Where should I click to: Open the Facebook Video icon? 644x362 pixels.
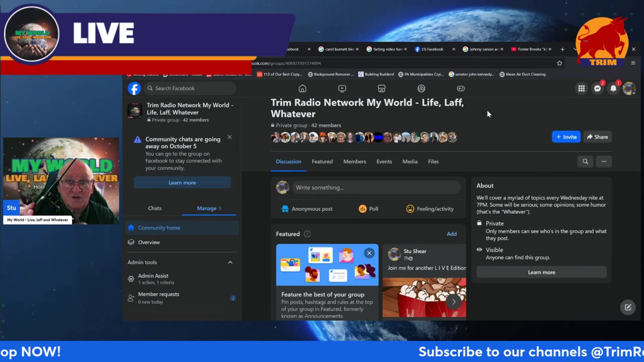(342, 88)
